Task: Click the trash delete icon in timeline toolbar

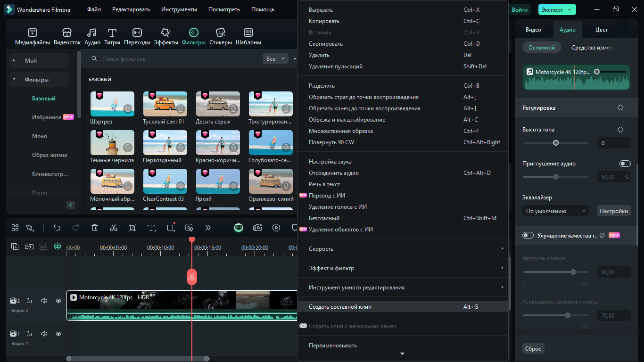Action: (x=95, y=228)
